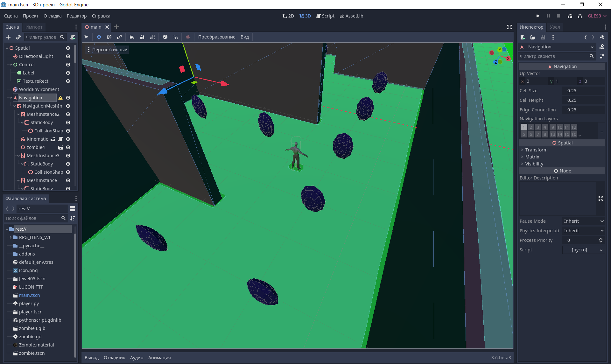Click the blue Z-axis gizmo handle
Screen dimensions: 611x364
coord(163,92)
